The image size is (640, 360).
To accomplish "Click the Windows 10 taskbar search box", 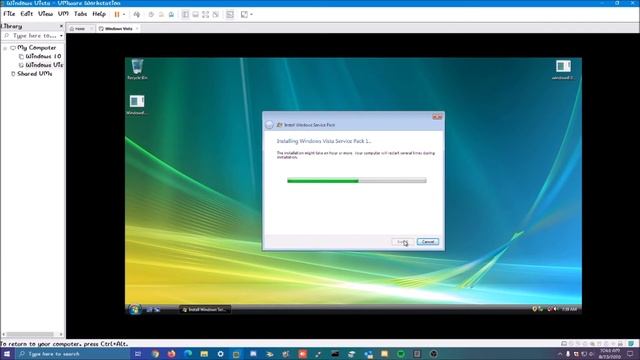I will pyautogui.click(x=72, y=354).
